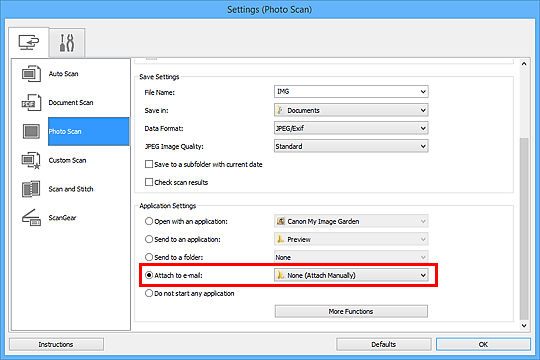Open the ScanGear icon
540x360 pixels.
point(31,218)
